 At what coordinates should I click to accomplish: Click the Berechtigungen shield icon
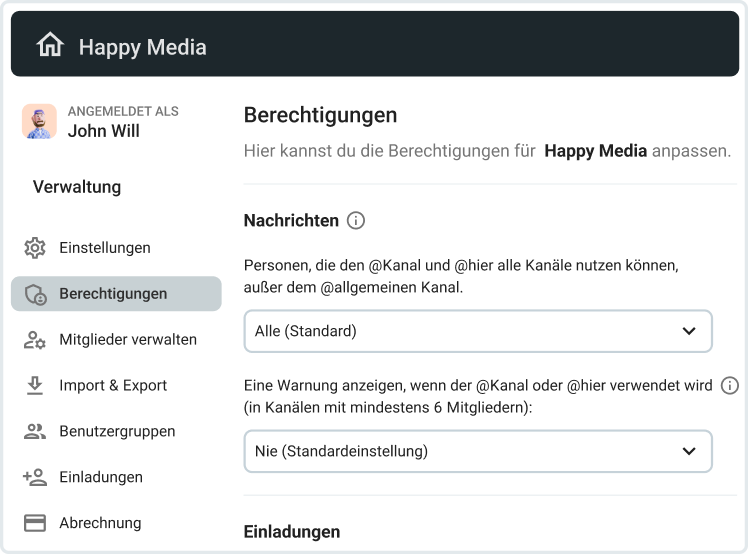pos(35,294)
